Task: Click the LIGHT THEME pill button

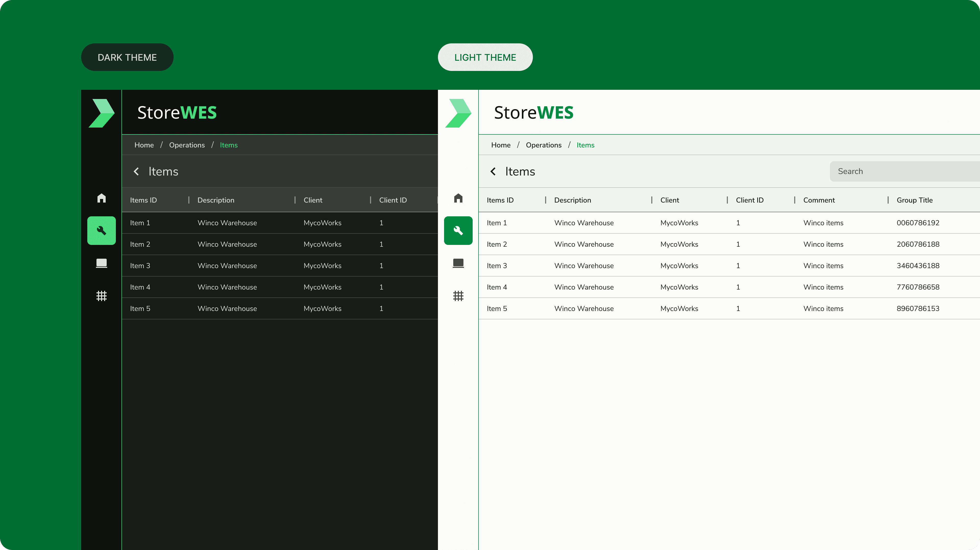Action: pyautogui.click(x=485, y=57)
